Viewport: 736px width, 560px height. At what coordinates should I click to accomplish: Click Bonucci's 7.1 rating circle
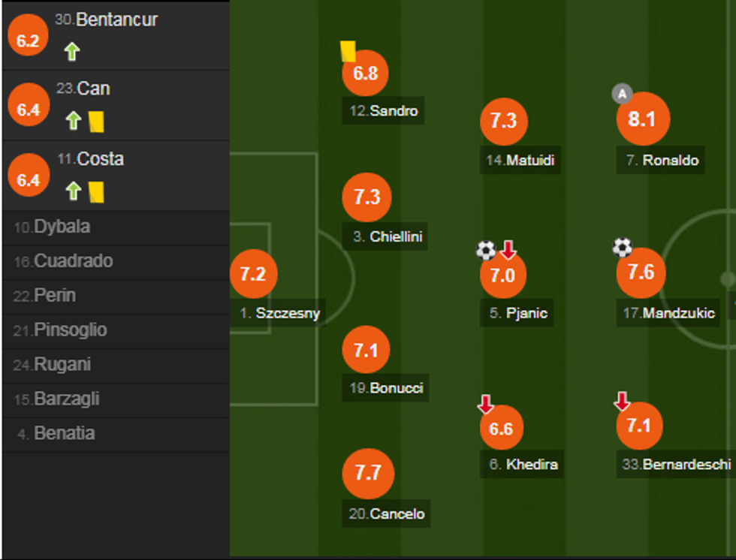point(366,350)
